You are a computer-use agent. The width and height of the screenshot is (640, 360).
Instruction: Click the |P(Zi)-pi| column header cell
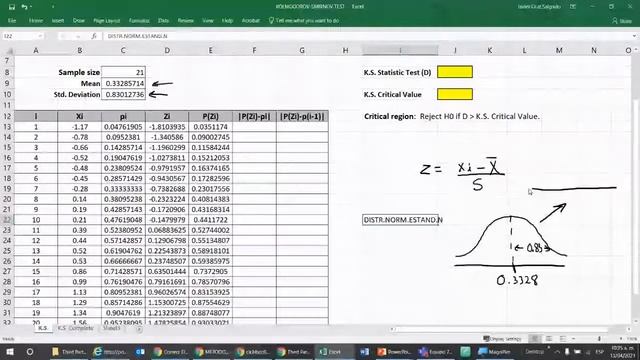coord(254,116)
